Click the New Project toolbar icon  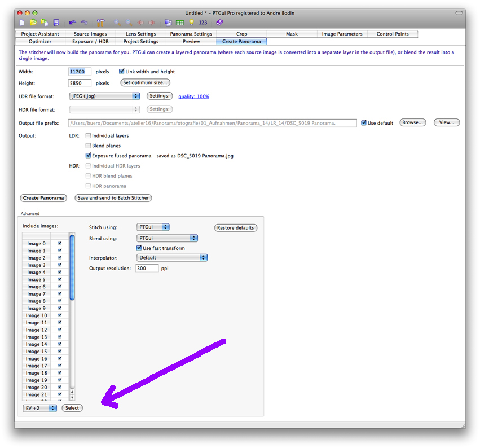pos(22,23)
